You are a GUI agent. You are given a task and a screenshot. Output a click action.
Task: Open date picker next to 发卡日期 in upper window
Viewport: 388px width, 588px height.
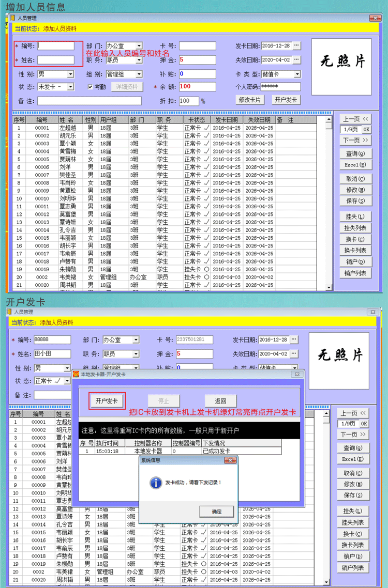click(x=297, y=46)
